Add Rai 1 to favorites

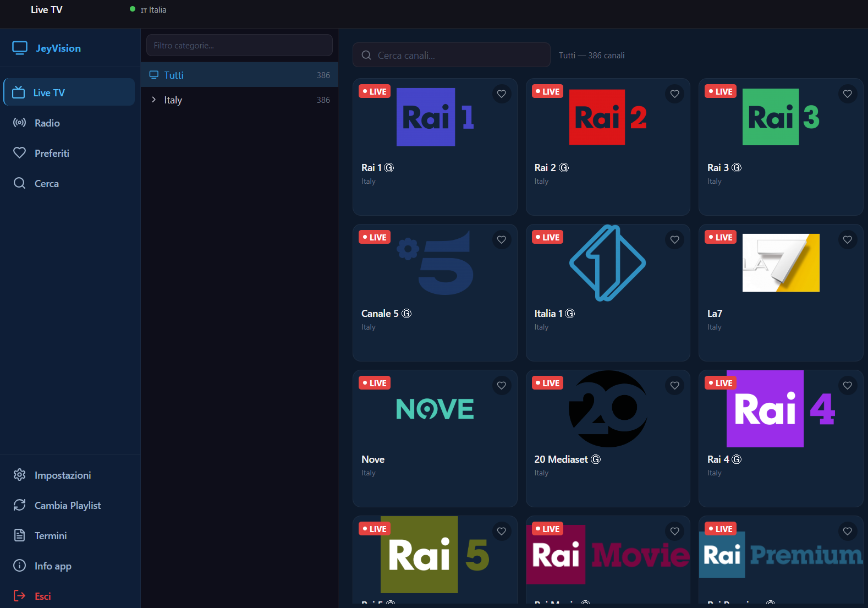tap(502, 94)
